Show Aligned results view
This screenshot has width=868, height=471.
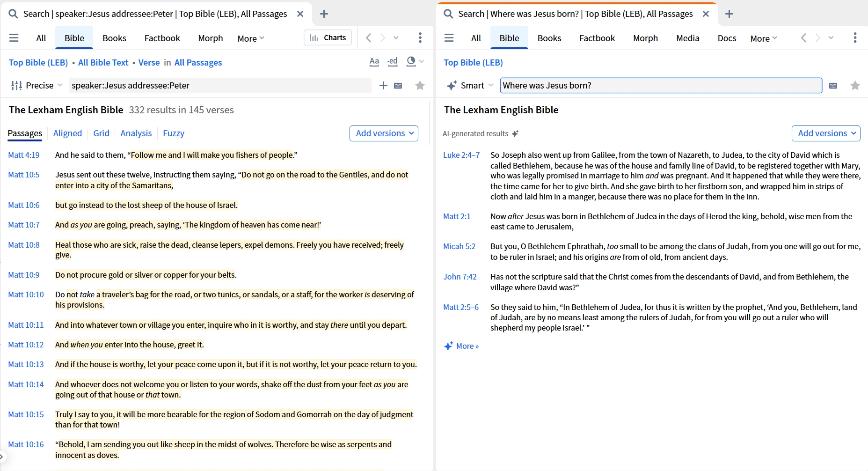tap(68, 133)
